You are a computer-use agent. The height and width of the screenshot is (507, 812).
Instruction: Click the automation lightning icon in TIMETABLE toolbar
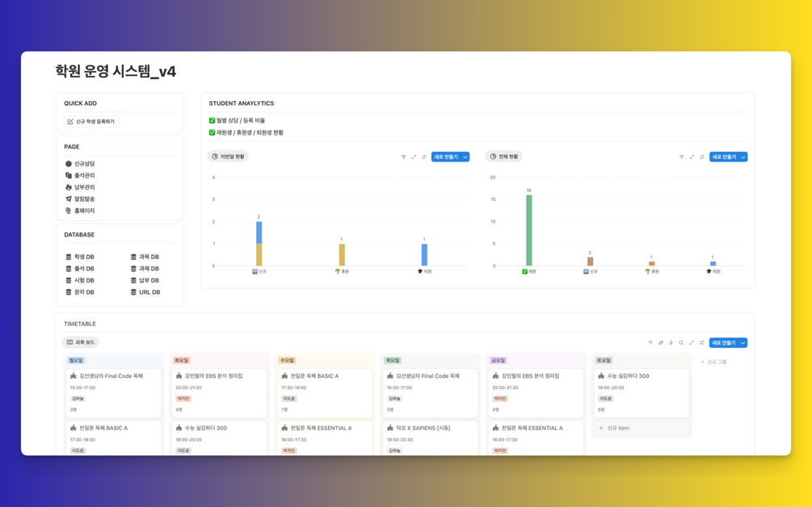(671, 342)
